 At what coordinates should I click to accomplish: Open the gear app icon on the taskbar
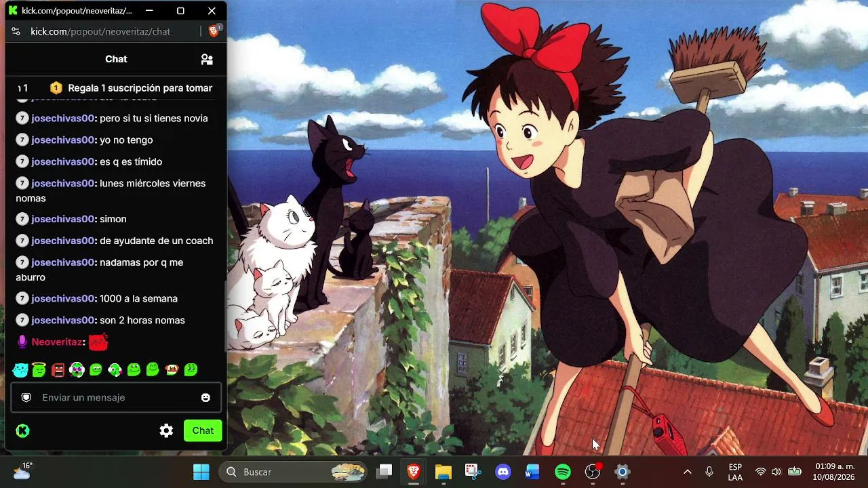pyautogui.click(x=623, y=472)
